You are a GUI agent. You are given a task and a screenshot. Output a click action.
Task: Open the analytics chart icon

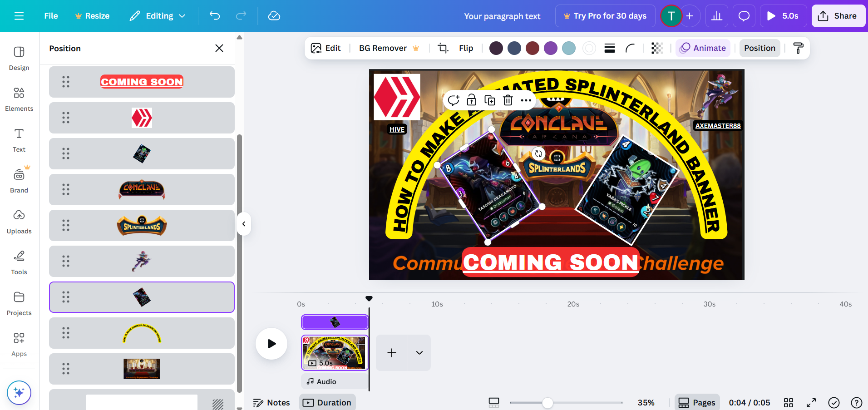click(717, 16)
